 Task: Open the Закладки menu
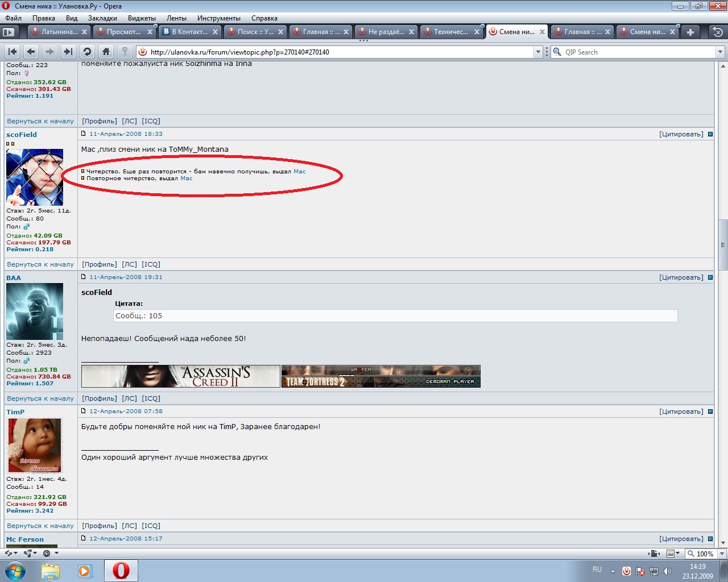[x=102, y=18]
